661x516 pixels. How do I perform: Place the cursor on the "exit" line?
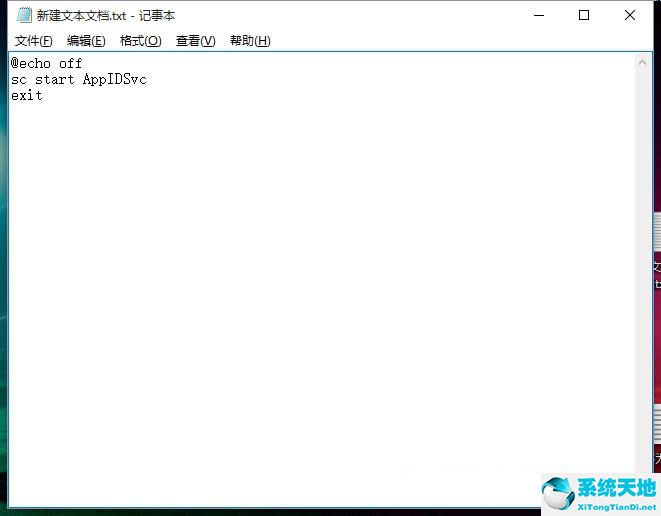[27, 95]
